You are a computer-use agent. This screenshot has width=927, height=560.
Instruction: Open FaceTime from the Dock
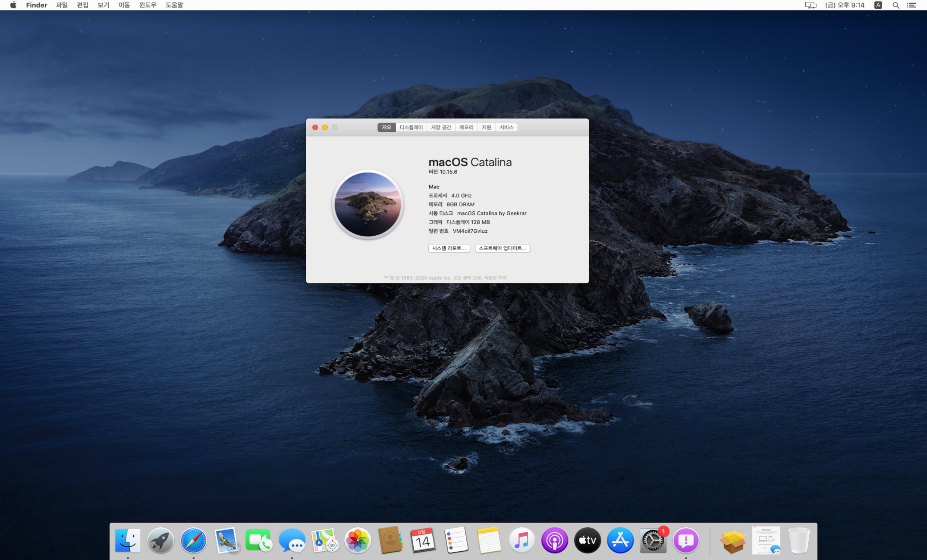259,540
